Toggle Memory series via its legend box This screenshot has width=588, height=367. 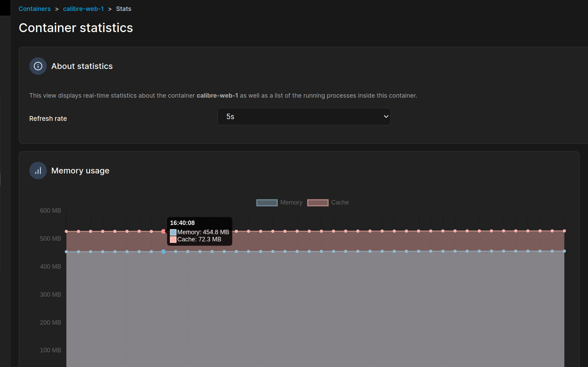pyautogui.click(x=267, y=203)
